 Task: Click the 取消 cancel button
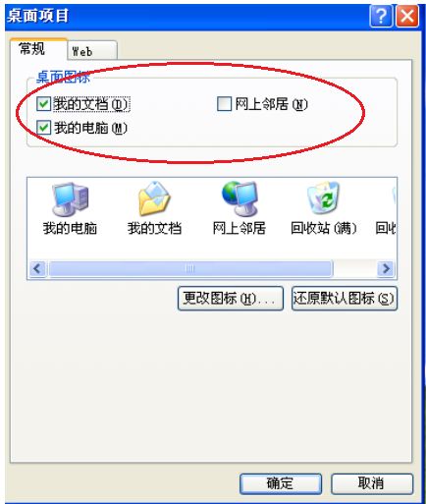372,483
